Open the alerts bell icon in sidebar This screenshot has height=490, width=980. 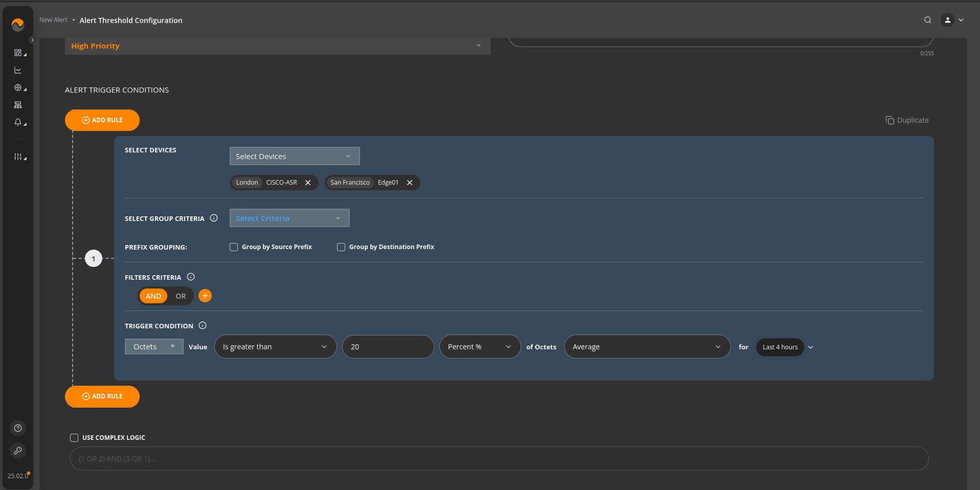point(18,122)
